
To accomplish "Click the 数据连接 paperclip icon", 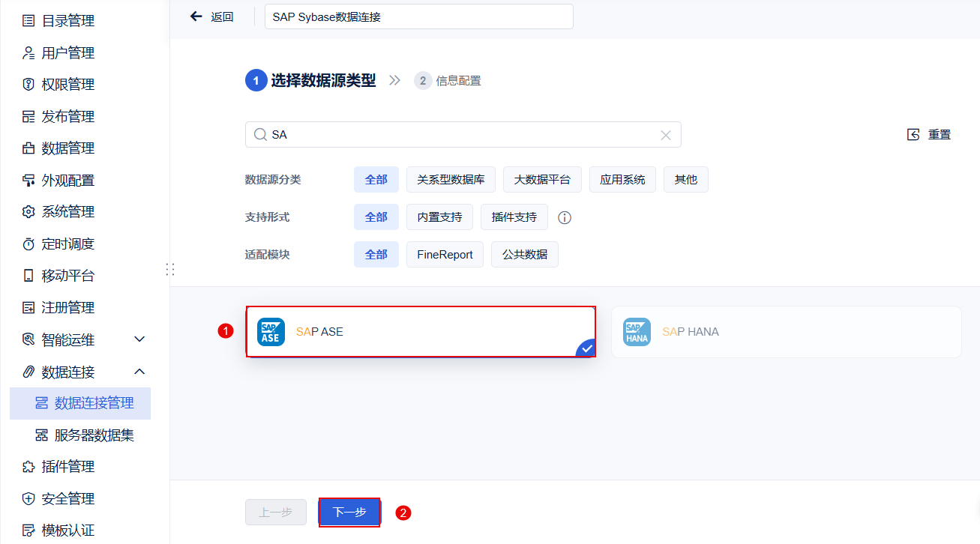I will pyautogui.click(x=28, y=372).
